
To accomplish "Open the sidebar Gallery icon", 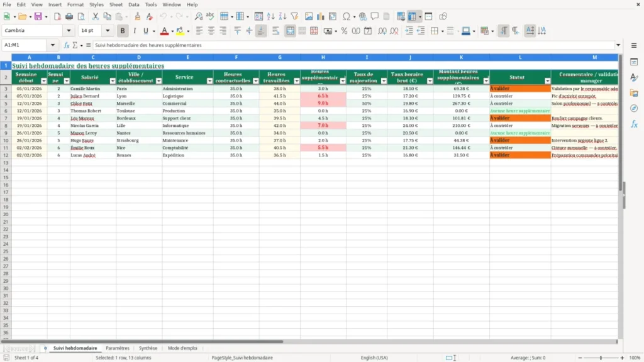I will click(x=634, y=93).
